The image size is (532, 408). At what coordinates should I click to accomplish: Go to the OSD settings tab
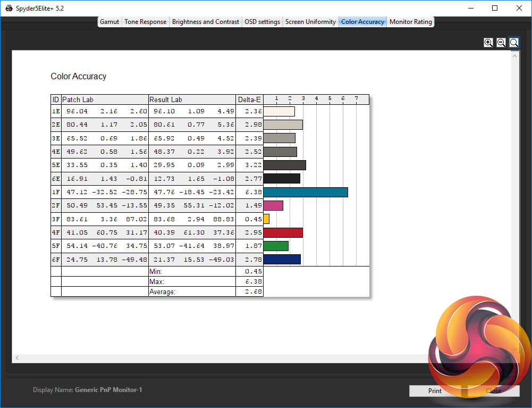[261, 22]
